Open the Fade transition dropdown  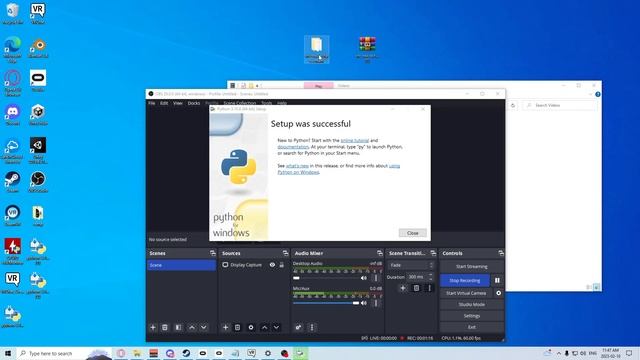pos(410,265)
